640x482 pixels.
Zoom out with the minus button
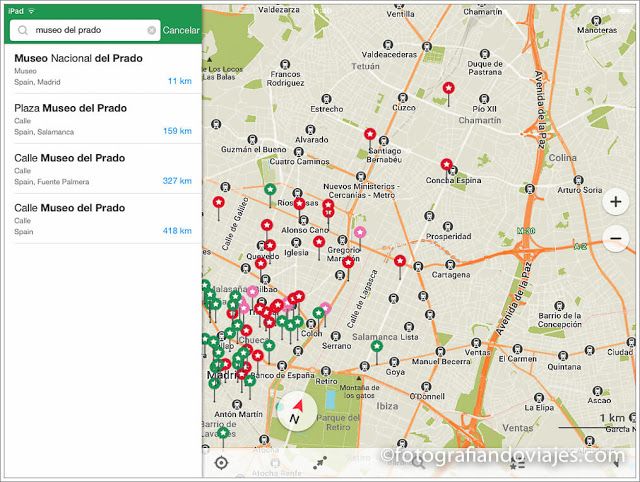[616, 238]
